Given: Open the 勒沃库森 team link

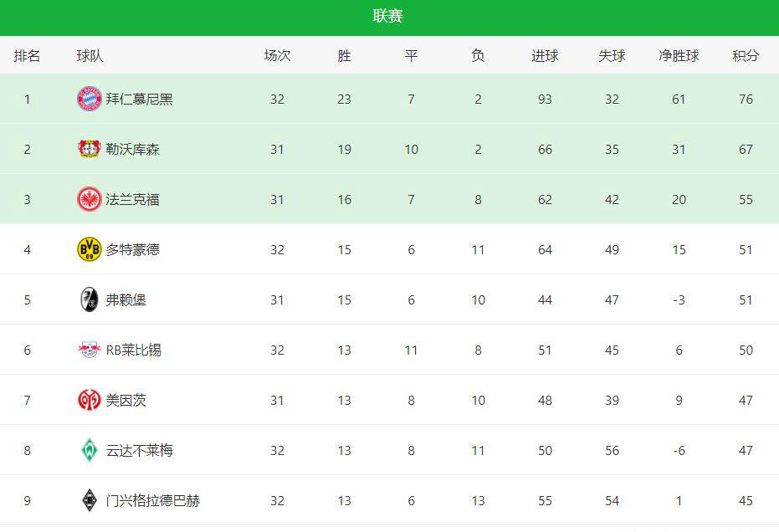Looking at the screenshot, I should pyautogui.click(x=132, y=149).
